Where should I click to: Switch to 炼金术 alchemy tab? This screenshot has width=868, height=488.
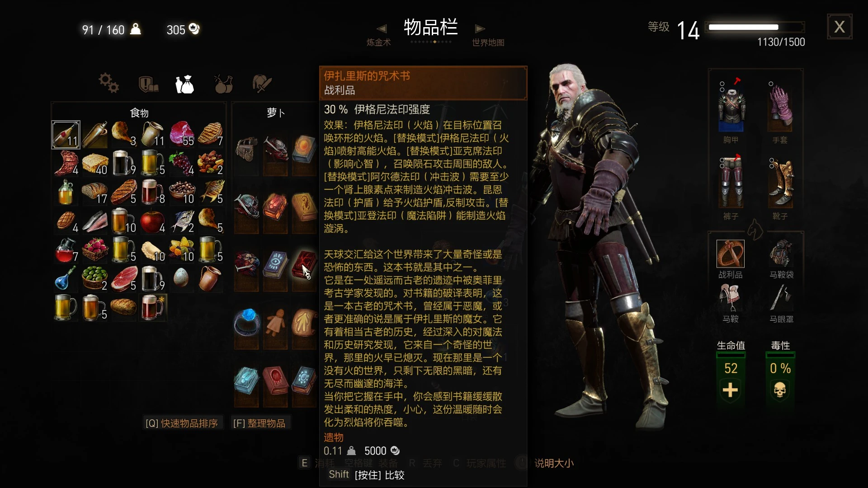pos(378,42)
